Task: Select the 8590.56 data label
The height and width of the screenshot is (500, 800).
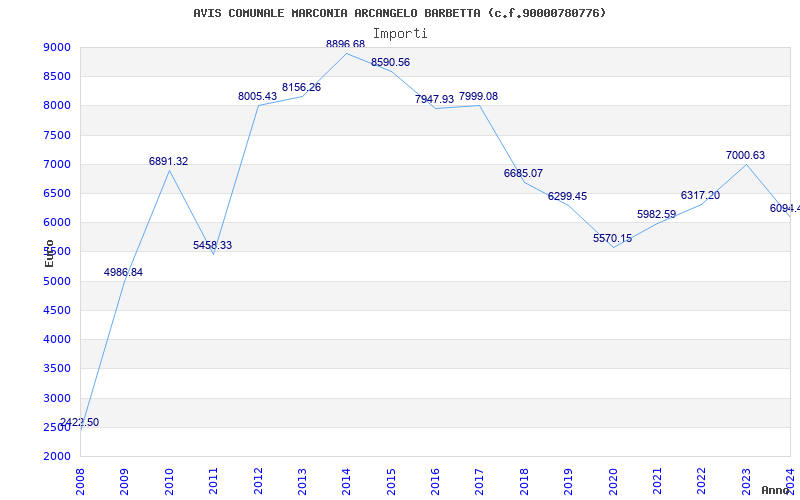Action: [x=390, y=62]
